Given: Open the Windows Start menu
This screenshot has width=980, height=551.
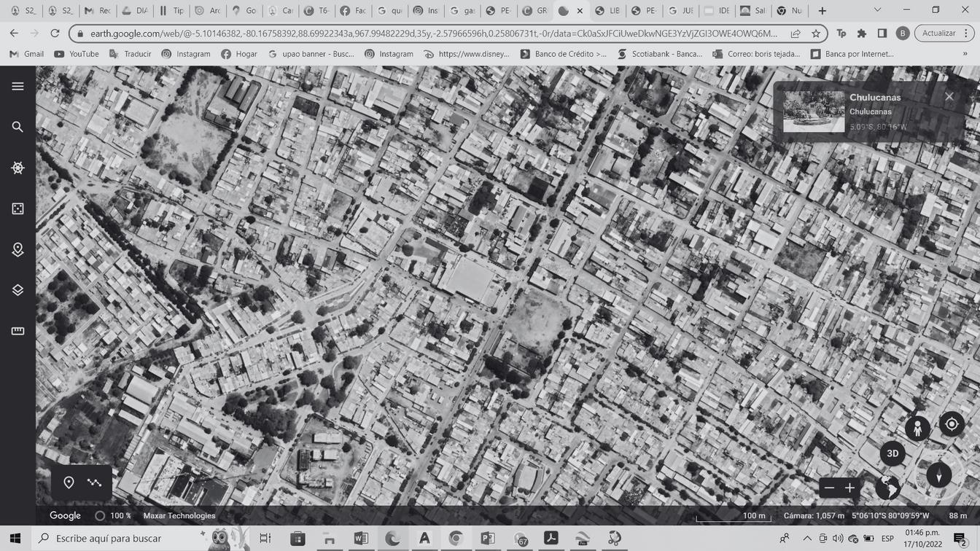Looking at the screenshot, I should [x=15, y=539].
